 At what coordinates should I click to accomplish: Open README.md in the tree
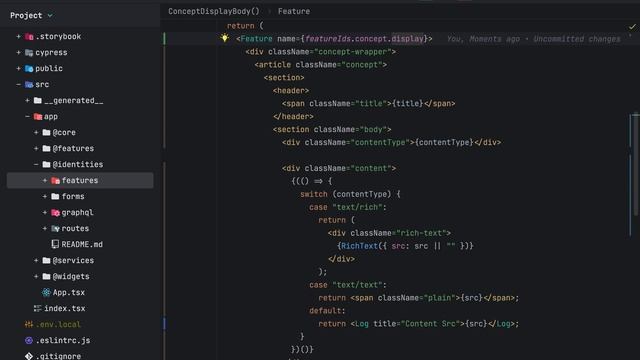click(x=82, y=244)
